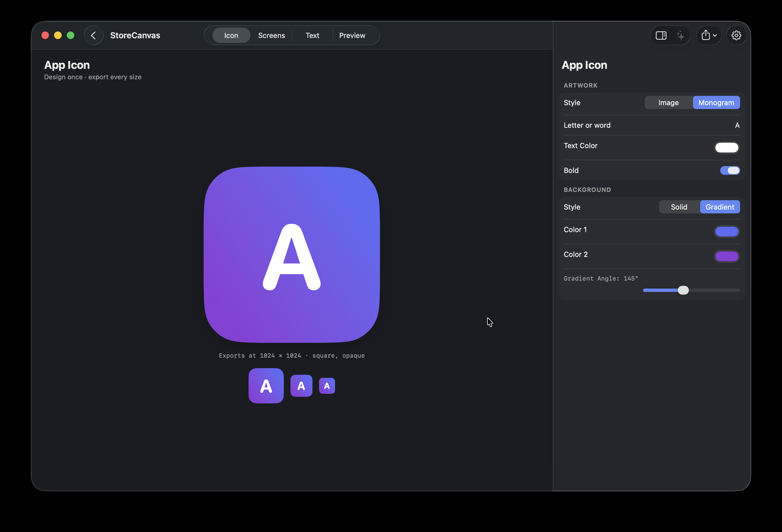Screen dimensions: 782x532
Task: Turn off the Bold switch
Action: tap(730, 170)
